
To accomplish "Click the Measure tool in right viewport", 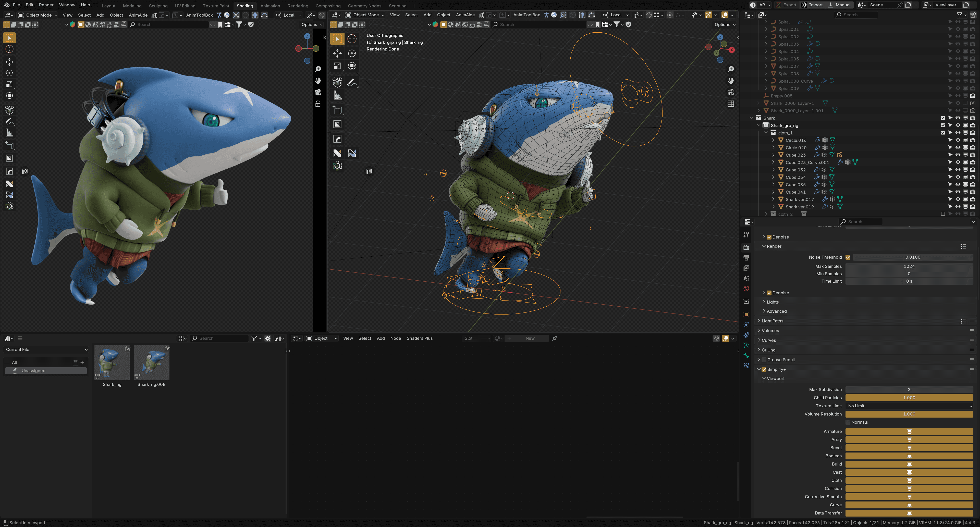I will click(337, 95).
